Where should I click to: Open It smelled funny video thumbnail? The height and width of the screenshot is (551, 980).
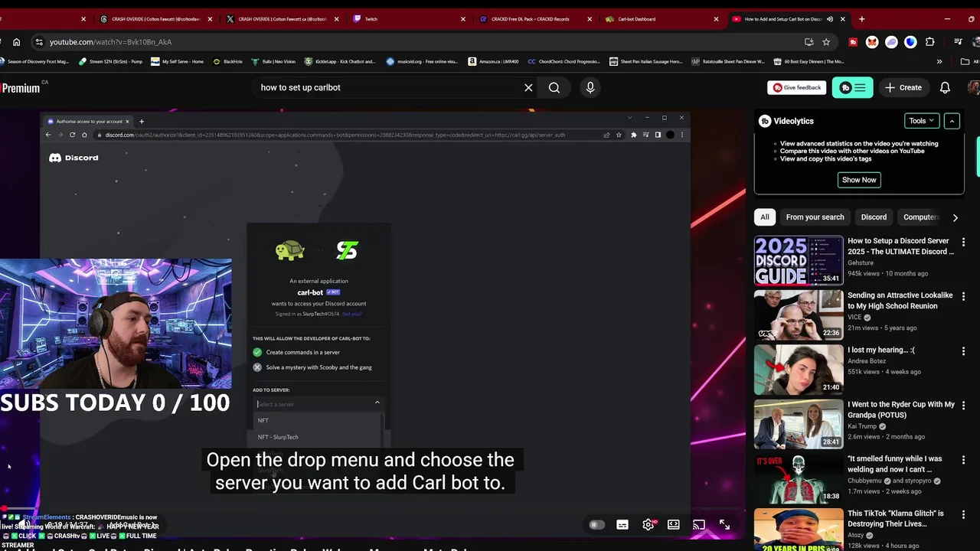click(x=799, y=478)
